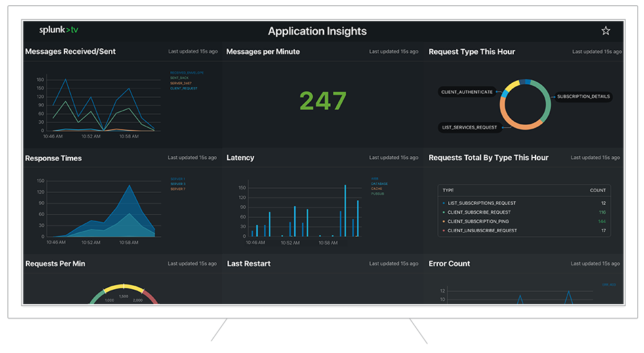Select CLIENT_REQUEST legend entry

pyautogui.click(x=184, y=88)
